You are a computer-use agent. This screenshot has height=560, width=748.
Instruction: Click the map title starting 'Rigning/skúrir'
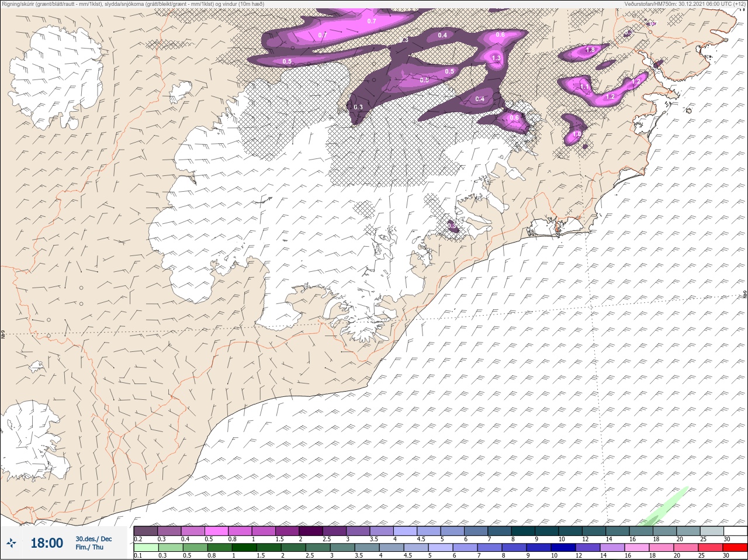[132, 4]
